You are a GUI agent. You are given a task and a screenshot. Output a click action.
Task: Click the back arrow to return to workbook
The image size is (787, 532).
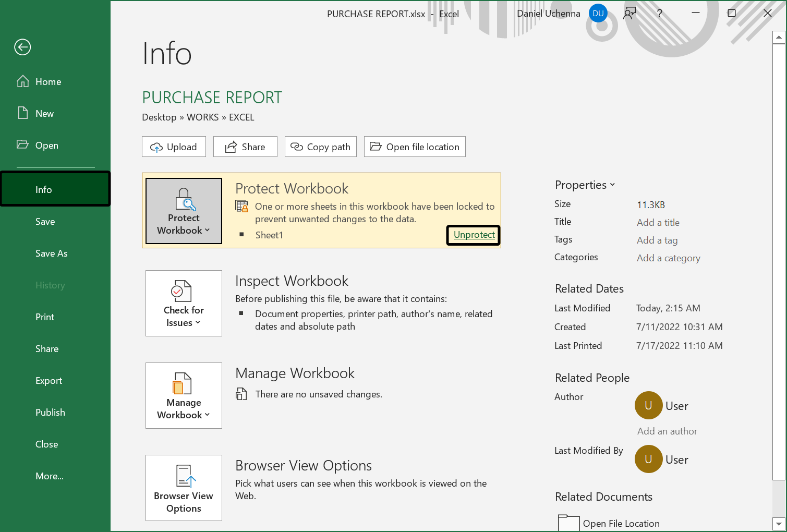22,47
